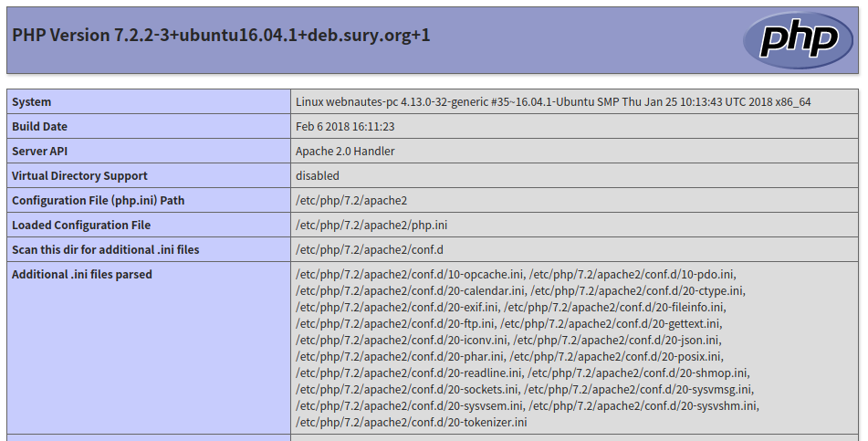The height and width of the screenshot is (441, 868).
Task: Click the /etc/php/7.2/apache2/php.ini value
Action: coord(371,225)
